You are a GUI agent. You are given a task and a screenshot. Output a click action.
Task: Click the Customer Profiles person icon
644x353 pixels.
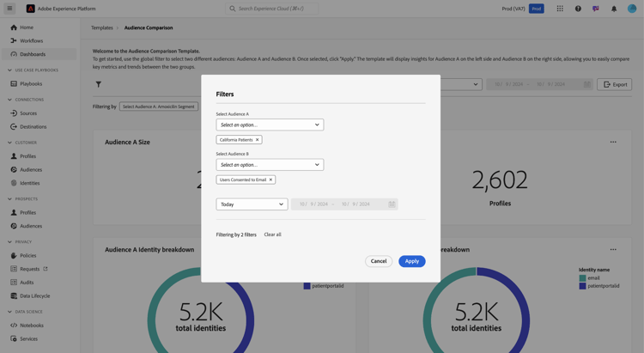click(14, 156)
